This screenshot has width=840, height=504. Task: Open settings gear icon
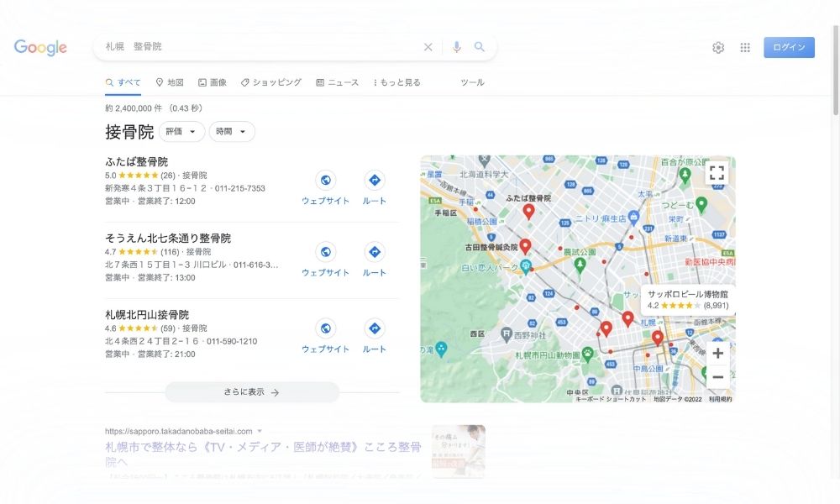[x=718, y=48]
